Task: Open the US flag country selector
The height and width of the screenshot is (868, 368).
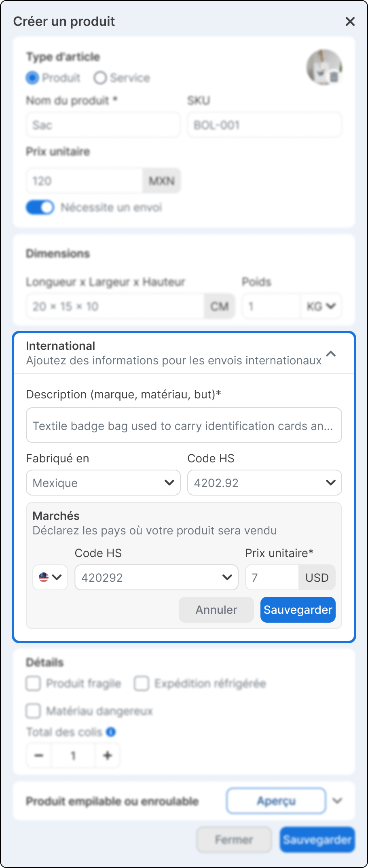Action: click(50, 577)
